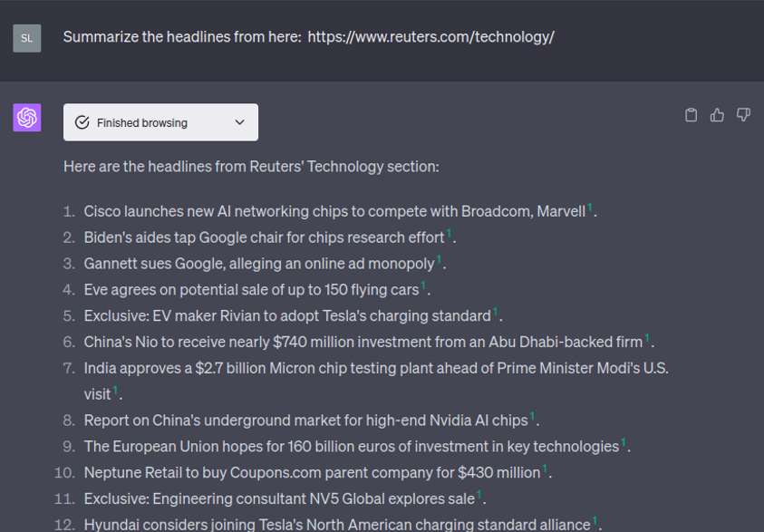This screenshot has width=764, height=532.
Task: Click the ChatGPT logo avatar
Action: coord(27,118)
